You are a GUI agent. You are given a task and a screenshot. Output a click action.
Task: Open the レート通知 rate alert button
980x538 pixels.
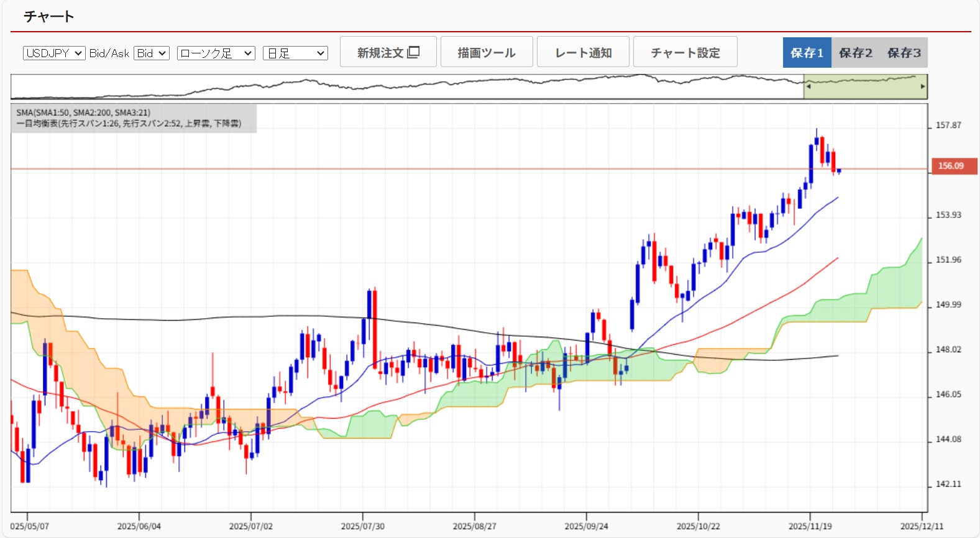(x=583, y=52)
